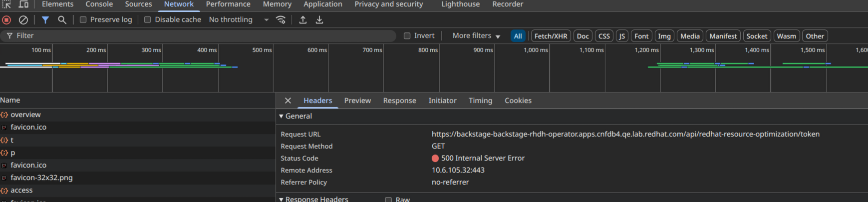Switch to the Console panel tab
This screenshot has width=868, height=202.
tap(99, 4)
